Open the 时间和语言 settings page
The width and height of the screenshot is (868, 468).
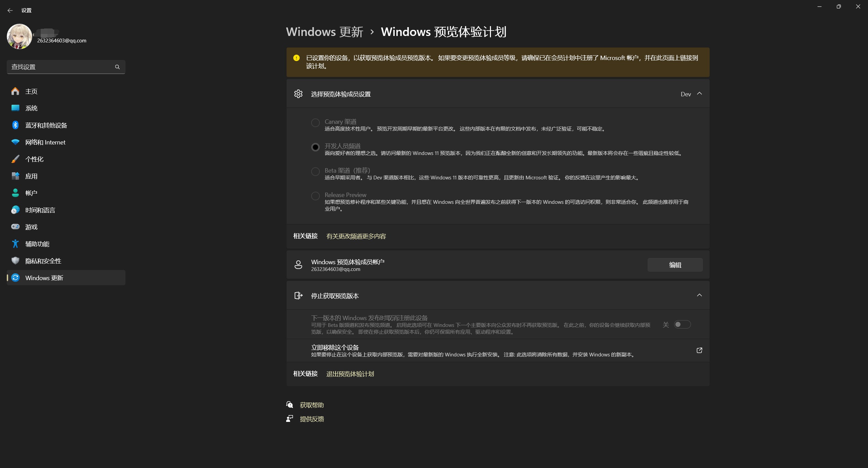40,210
